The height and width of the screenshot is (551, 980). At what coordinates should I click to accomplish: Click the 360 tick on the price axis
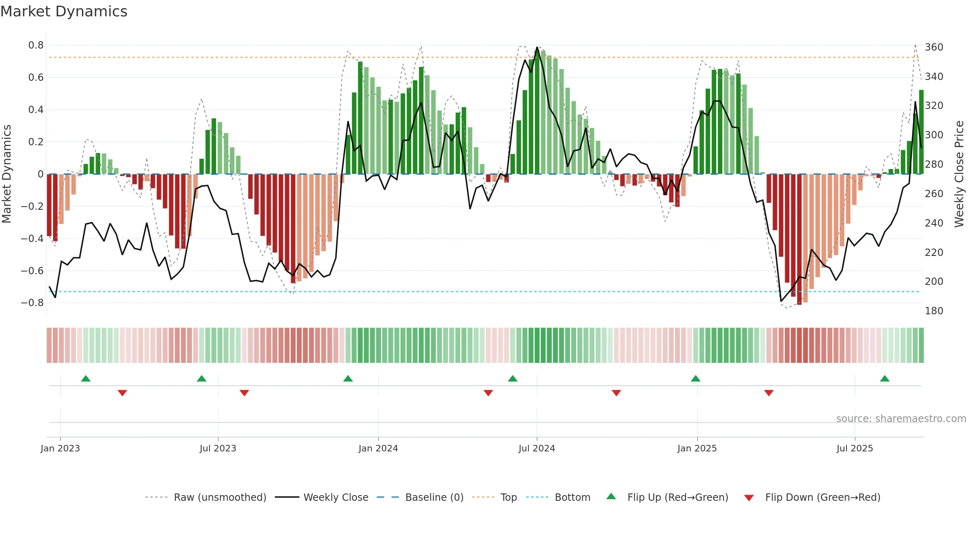click(934, 47)
